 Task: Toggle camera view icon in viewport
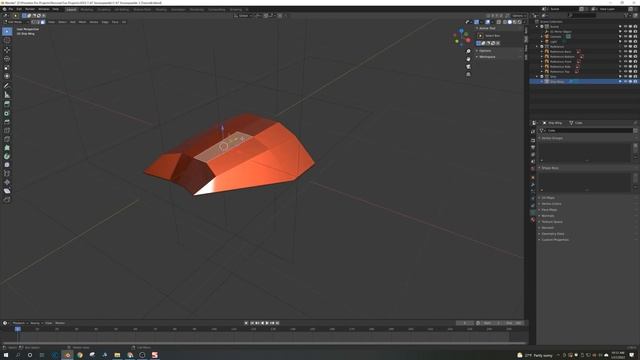pyautogui.click(x=468, y=67)
